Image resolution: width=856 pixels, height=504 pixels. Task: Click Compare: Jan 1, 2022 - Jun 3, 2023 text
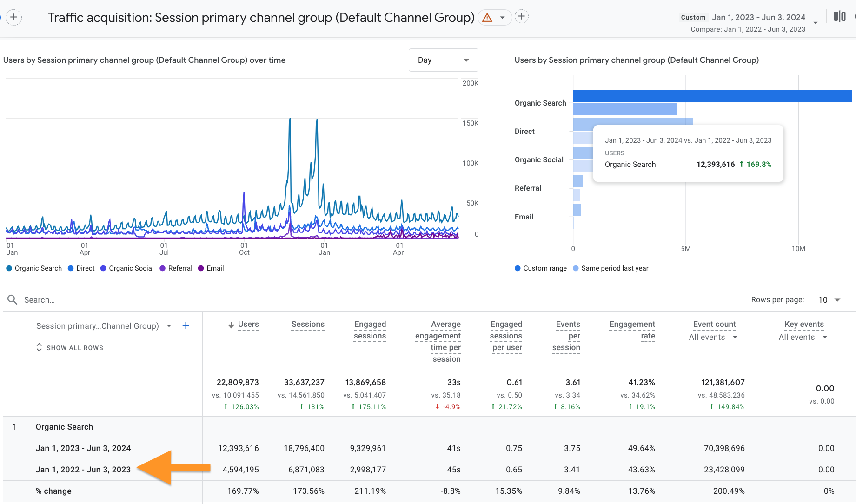click(748, 29)
